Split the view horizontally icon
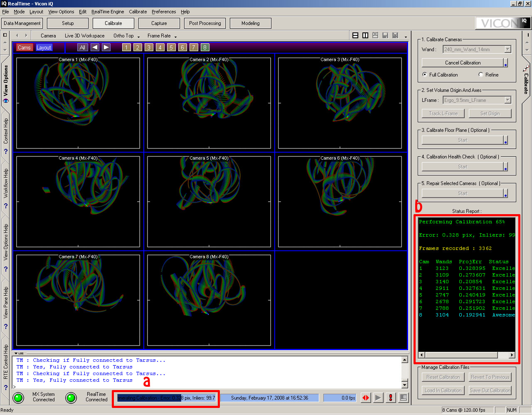Viewport: 532px width, 415px height. coord(355,36)
